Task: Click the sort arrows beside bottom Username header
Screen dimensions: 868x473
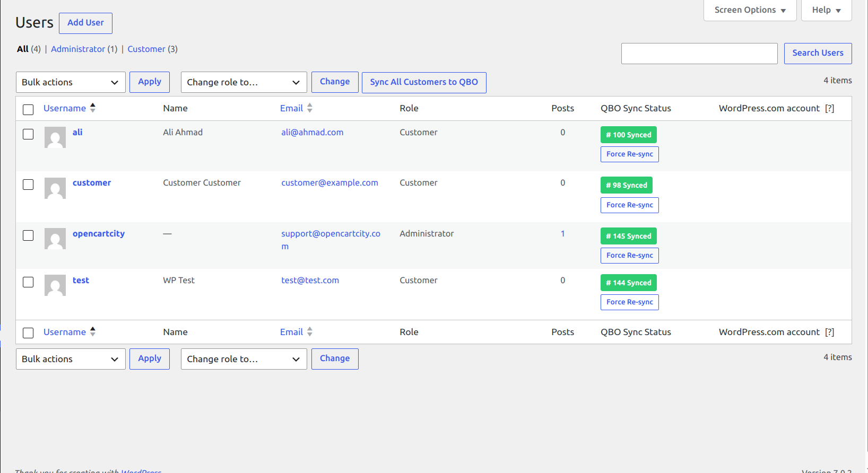Action: point(93,332)
